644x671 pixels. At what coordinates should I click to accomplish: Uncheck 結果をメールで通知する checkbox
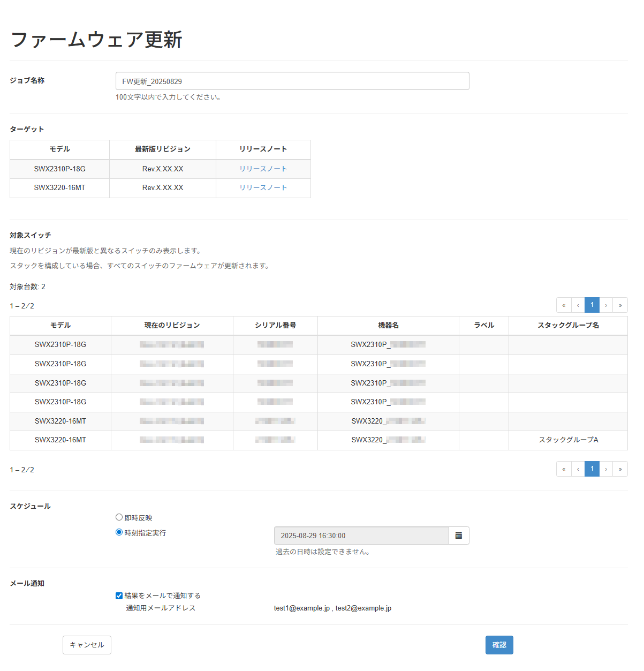pos(118,595)
